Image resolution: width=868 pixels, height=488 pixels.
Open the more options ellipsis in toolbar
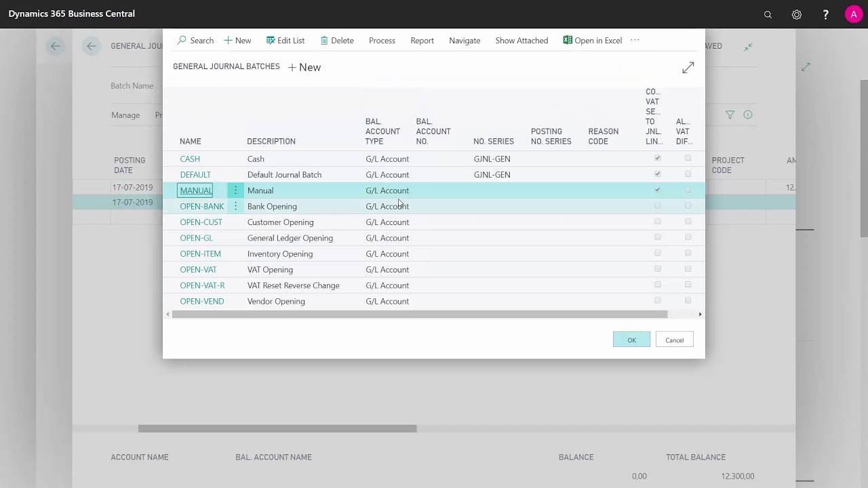[x=635, y=40]
